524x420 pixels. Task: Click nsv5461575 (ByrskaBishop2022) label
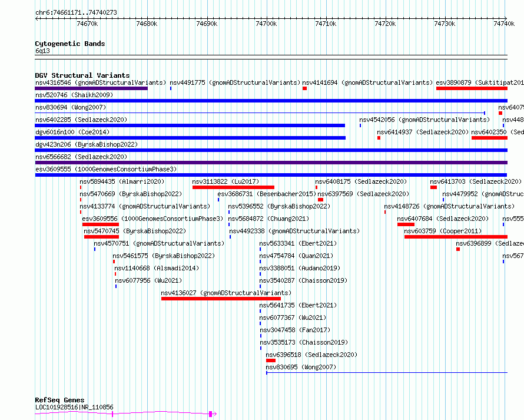coord(164,256)
